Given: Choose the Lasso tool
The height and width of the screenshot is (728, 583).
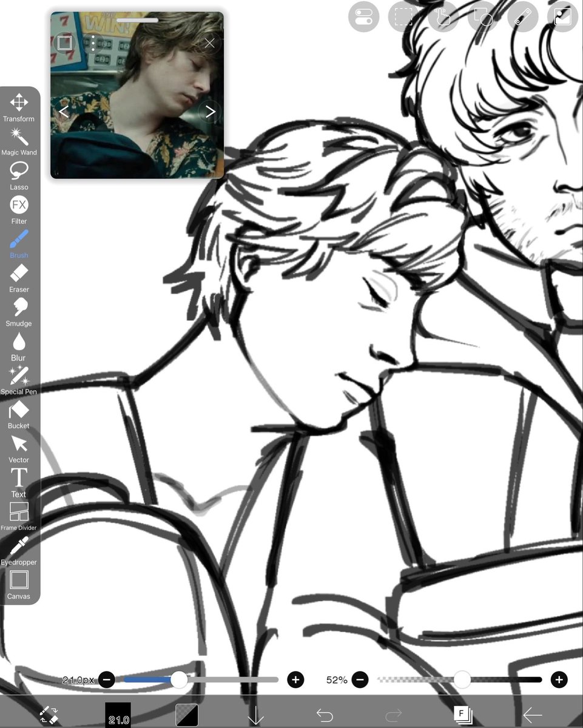Looking at the screenshot, I should pos(19,177).
